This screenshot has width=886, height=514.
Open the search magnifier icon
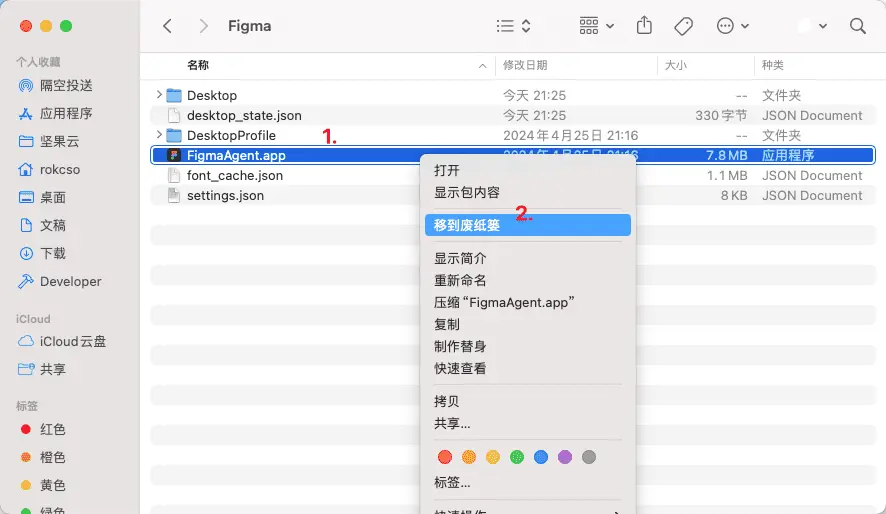coord(858,26)
